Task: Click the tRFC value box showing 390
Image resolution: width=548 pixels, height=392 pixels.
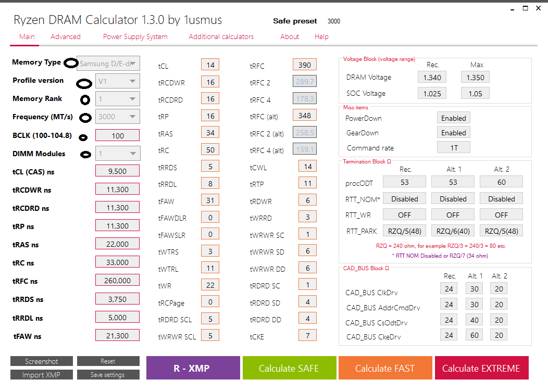Action: pos(304,65)
